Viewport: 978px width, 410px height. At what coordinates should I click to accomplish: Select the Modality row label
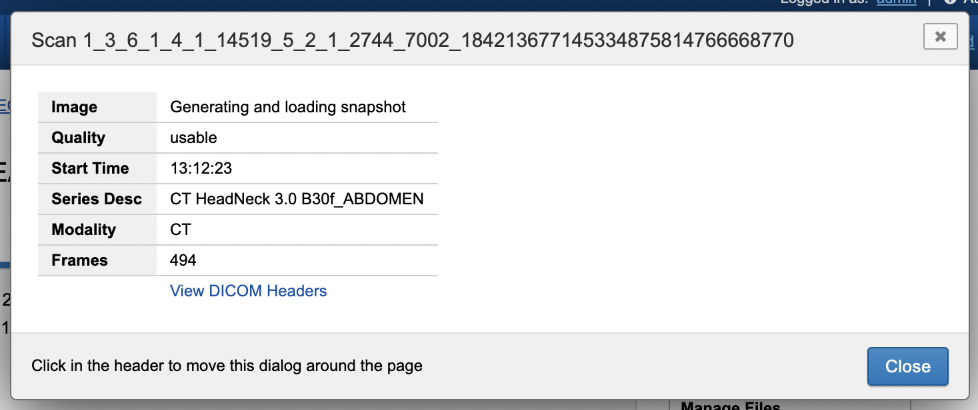point(83,230)
